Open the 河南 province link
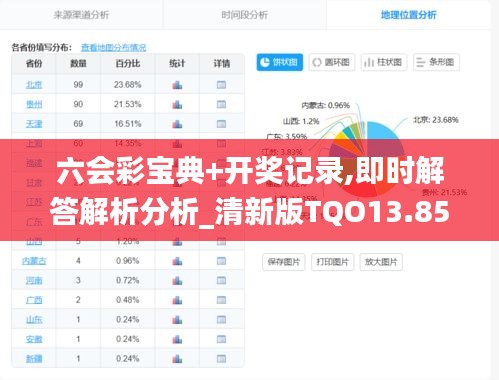499x380 pixels. (34, 280)
